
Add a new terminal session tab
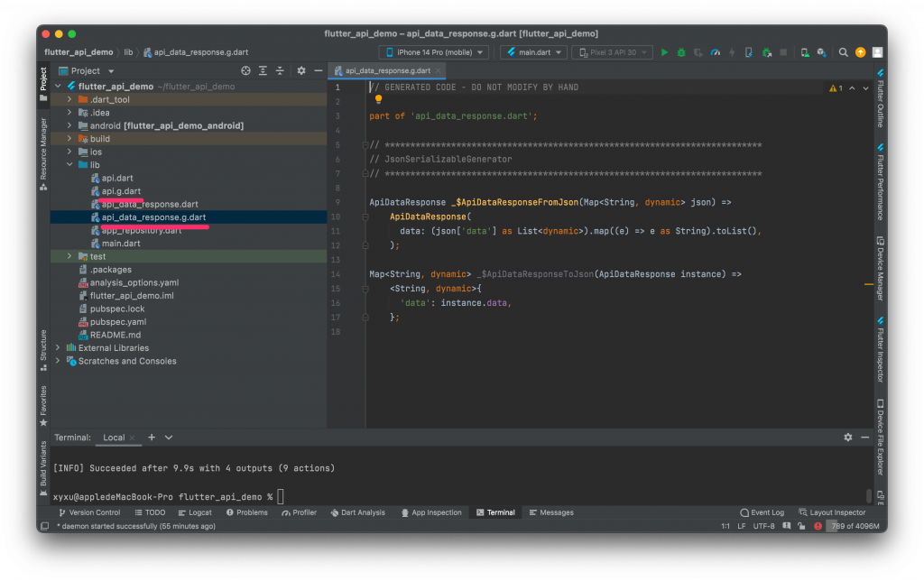coord(152,437)
